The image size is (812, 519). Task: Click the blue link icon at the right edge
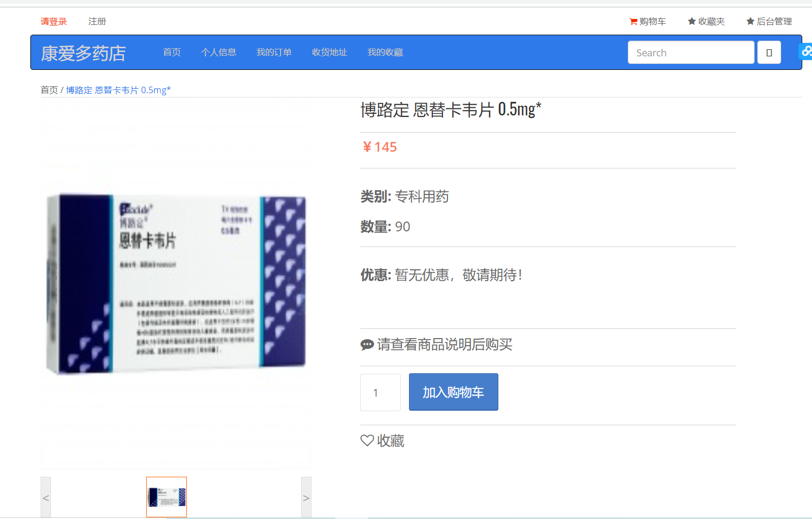806,51
